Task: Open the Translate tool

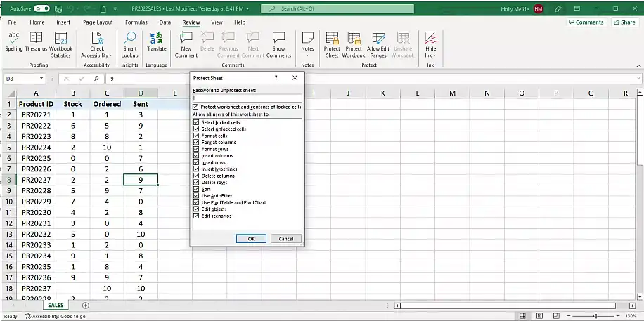Action: click(157, 42)
